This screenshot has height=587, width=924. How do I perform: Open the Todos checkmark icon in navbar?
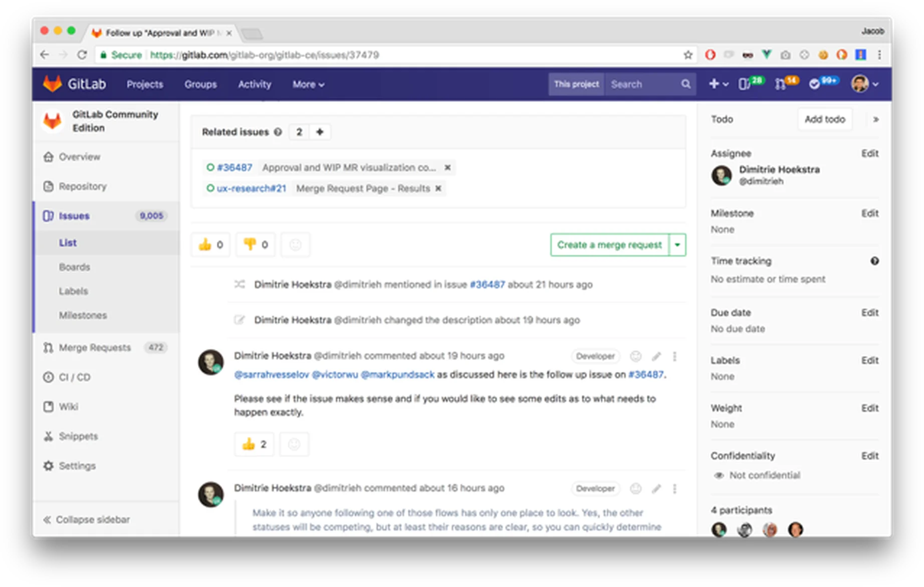coord(814,84)
